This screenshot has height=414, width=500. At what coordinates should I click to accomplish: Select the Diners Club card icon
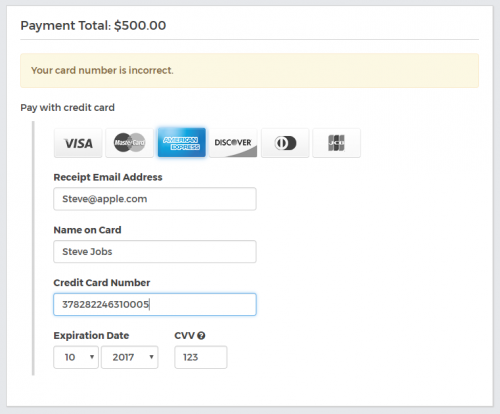click(x=285, y=143)
